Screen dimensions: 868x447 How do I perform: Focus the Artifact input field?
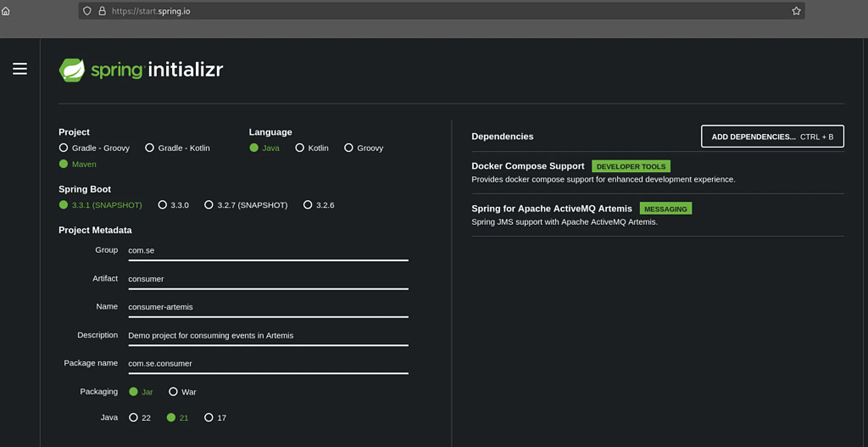[268, 279]
